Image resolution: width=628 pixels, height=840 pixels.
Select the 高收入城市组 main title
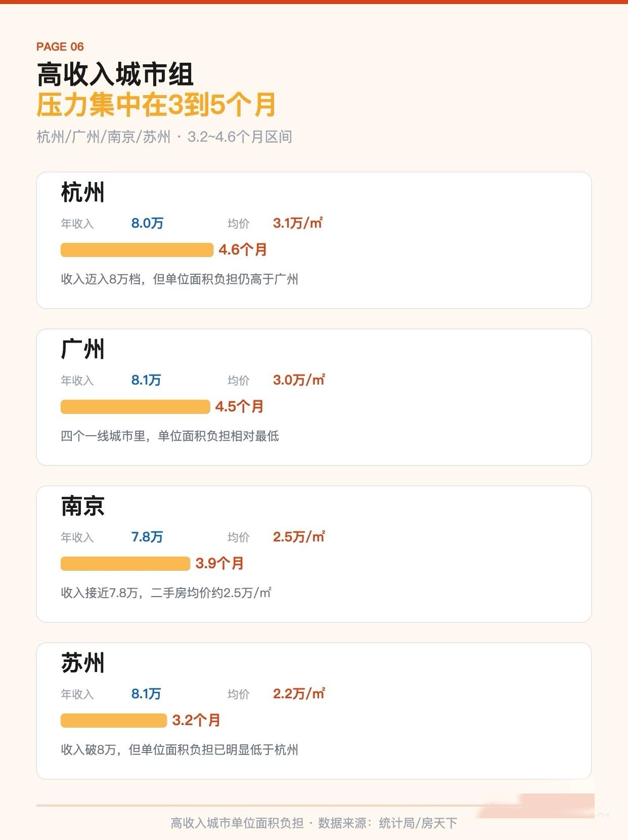(x=115, y=74)
